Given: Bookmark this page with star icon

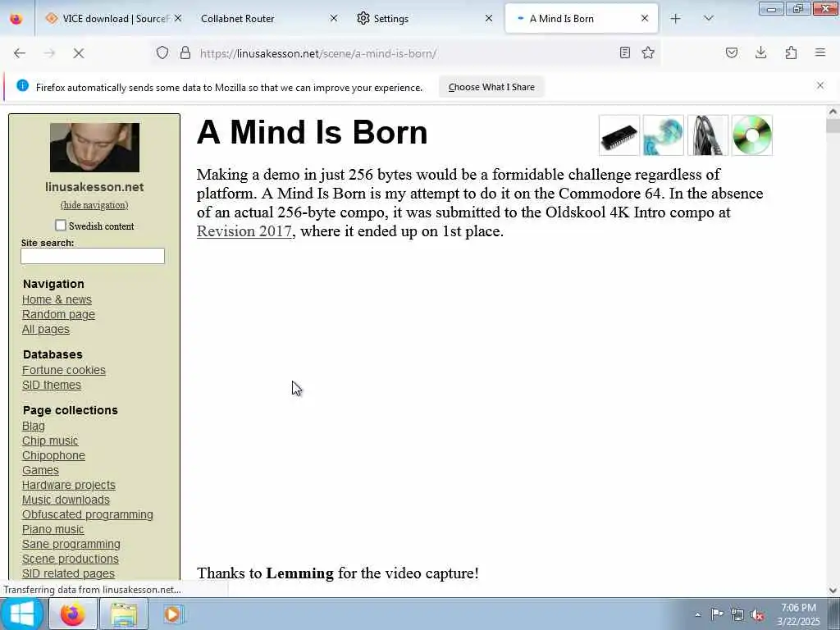Looking at the screenshot, I should (x=648, y=52).
